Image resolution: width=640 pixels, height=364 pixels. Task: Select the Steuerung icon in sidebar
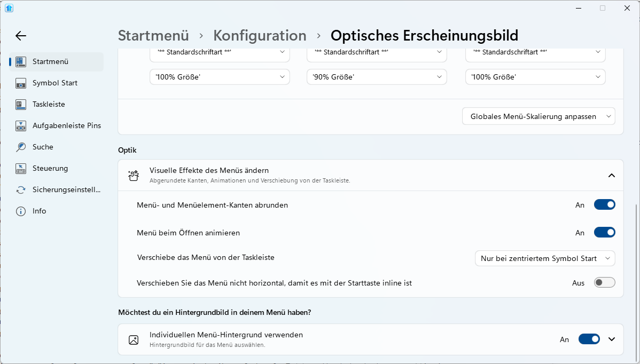21,169
